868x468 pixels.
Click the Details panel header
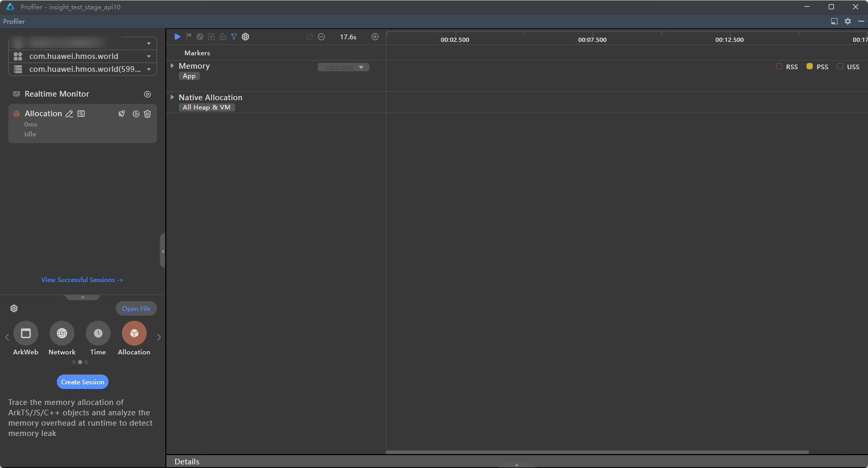(x=187, y=461)
